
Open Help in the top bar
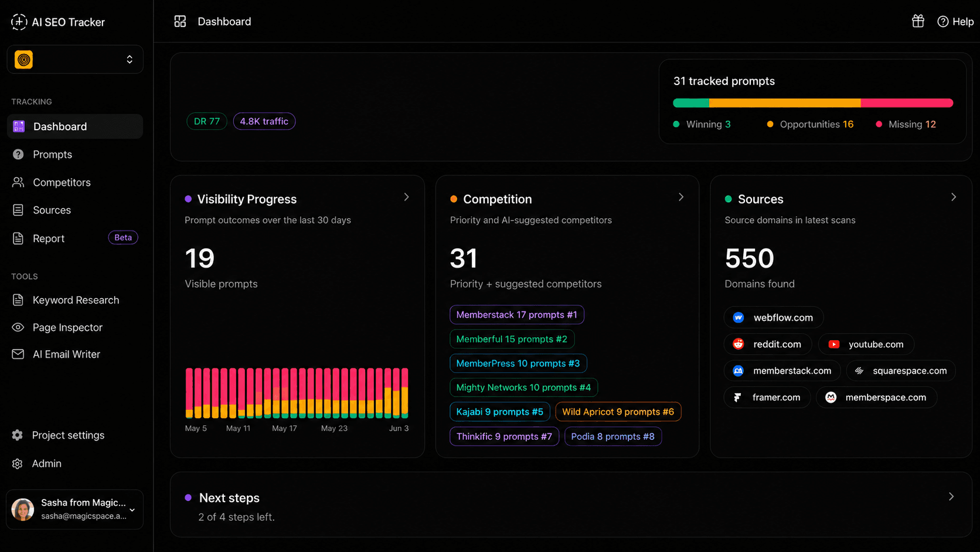pos(955,22)
